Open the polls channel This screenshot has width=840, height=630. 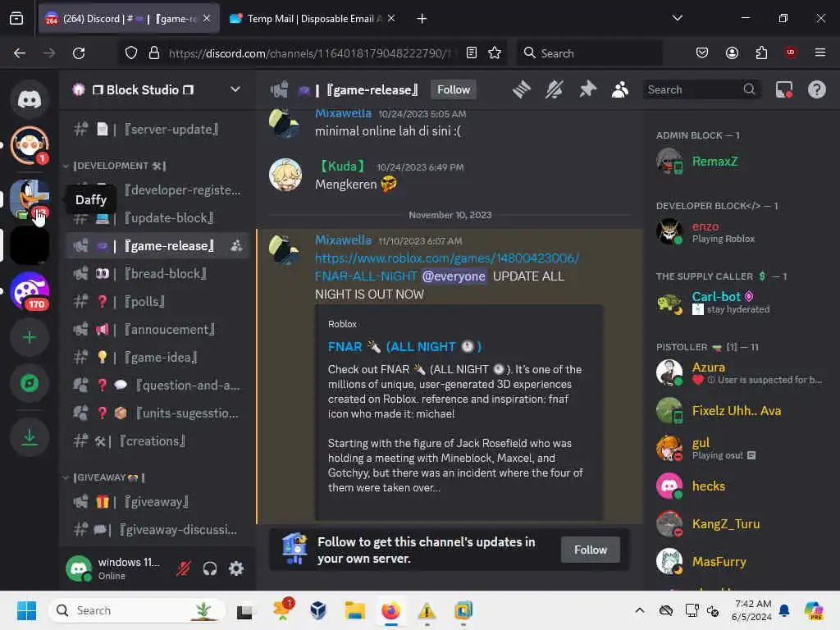point(157,302)
